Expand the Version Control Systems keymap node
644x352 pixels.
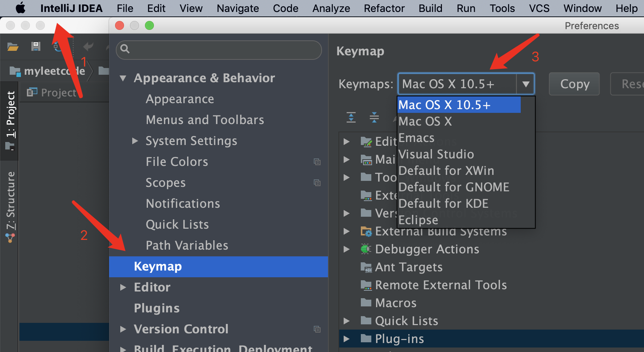[347, 213]
